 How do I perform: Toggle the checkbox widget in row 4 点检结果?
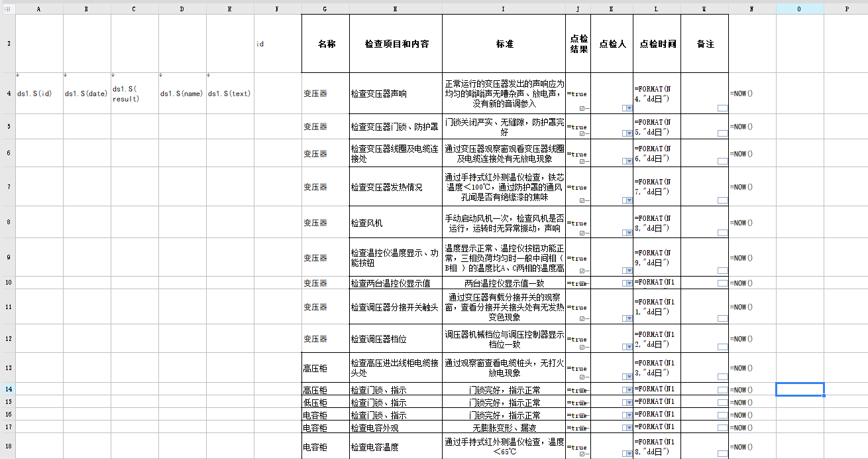pos(582,108)
